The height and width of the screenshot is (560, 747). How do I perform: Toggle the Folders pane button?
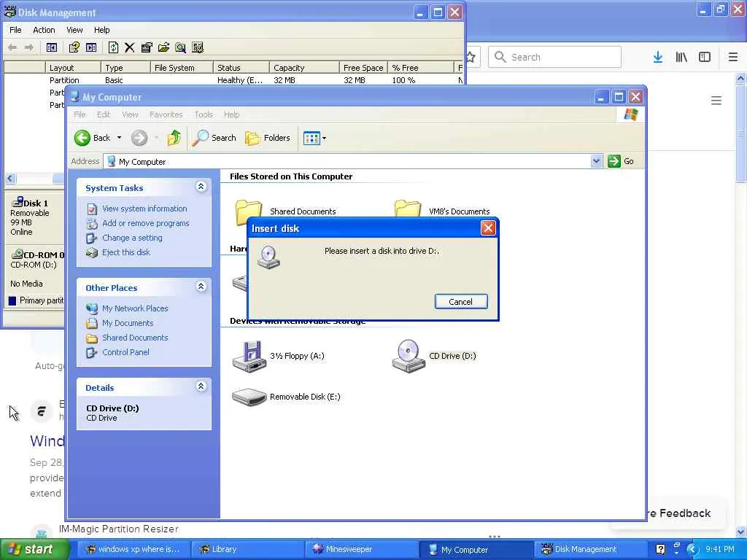point(268,138)
